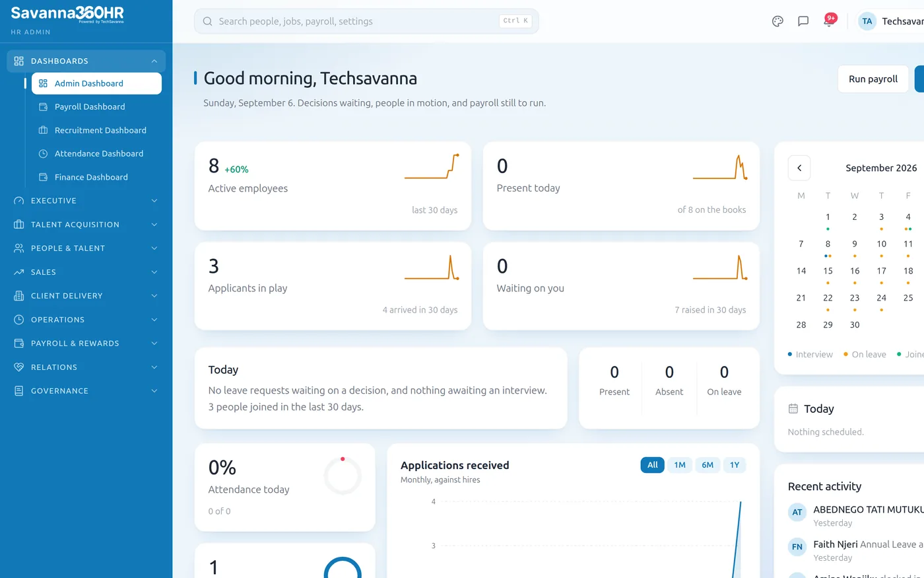924x578 pixels.
Task: Select the 6M range filter
Action: (x=708, y=465)
